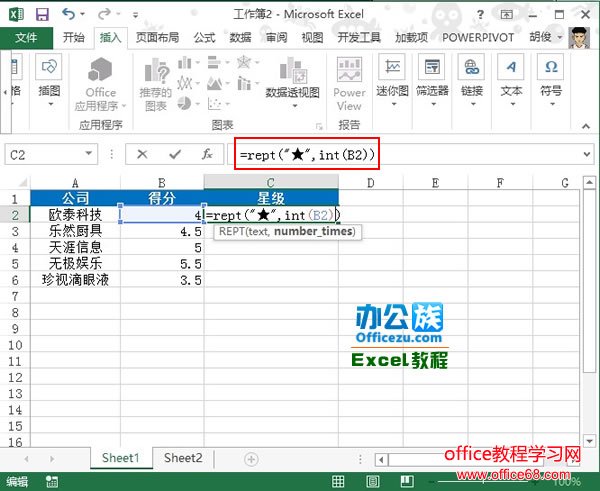Select row 7 header
Viewport: 600px width, 491px height.
[15, 296]
